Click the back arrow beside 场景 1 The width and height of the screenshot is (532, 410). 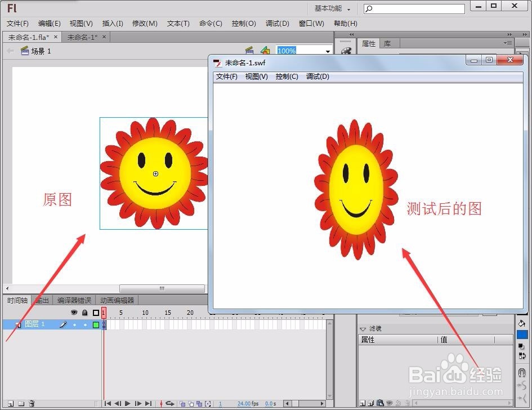tap(11, 51)
